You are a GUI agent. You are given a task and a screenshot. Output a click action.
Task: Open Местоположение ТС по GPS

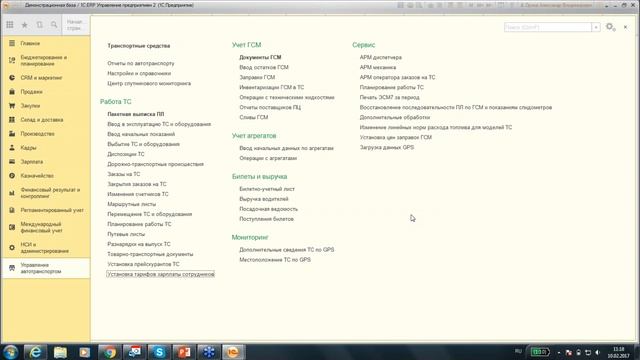(x=275, y=260)
